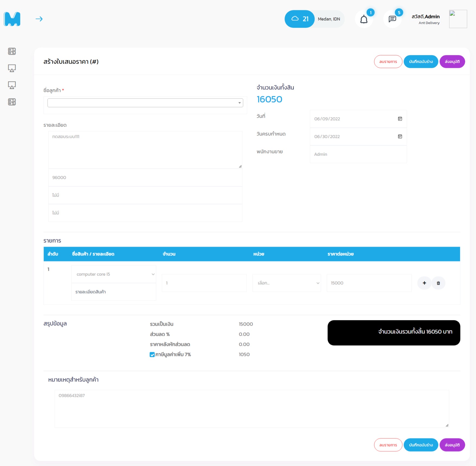Open the หน่วย unit dropdown เลือก...
476x466 pixels.
point(287,283)
